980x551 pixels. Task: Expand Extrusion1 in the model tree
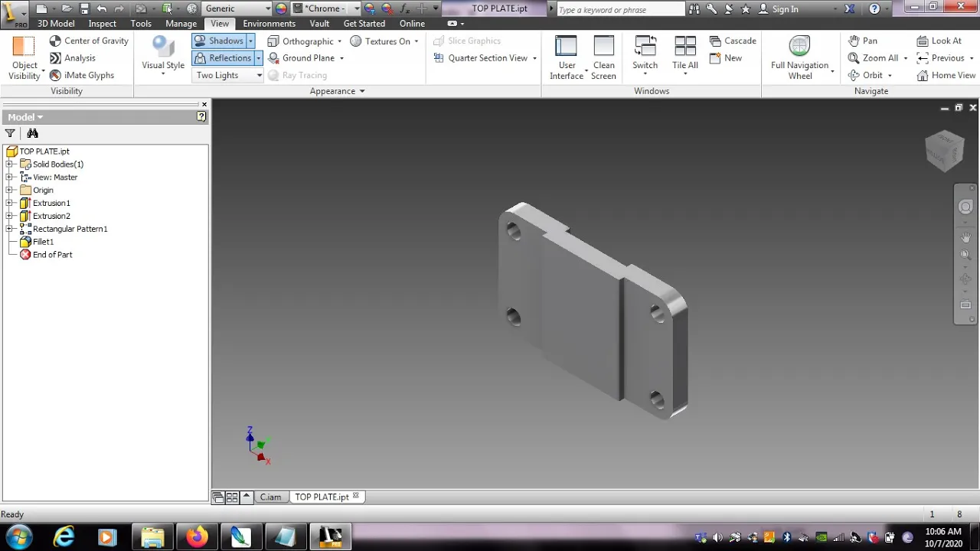pos(9,203)
